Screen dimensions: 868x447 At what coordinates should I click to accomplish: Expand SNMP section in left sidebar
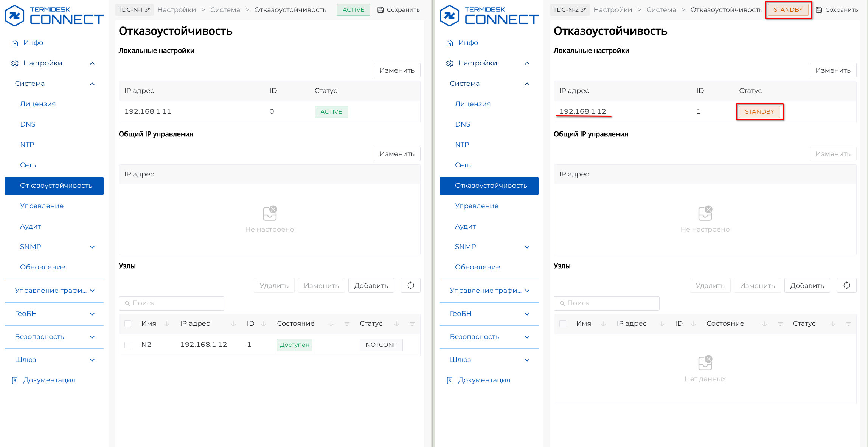coord(92,247)
